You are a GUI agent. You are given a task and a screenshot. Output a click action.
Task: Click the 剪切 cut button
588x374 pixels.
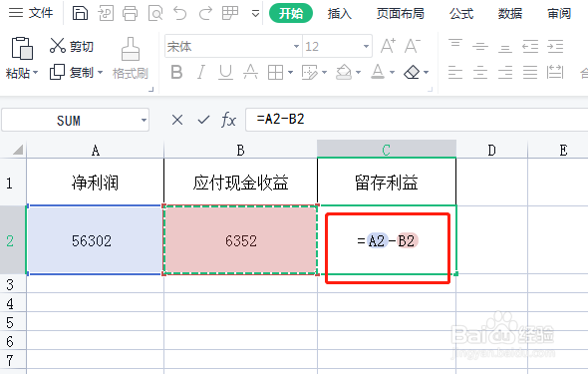pyautogui.click(x=71, y=46)
